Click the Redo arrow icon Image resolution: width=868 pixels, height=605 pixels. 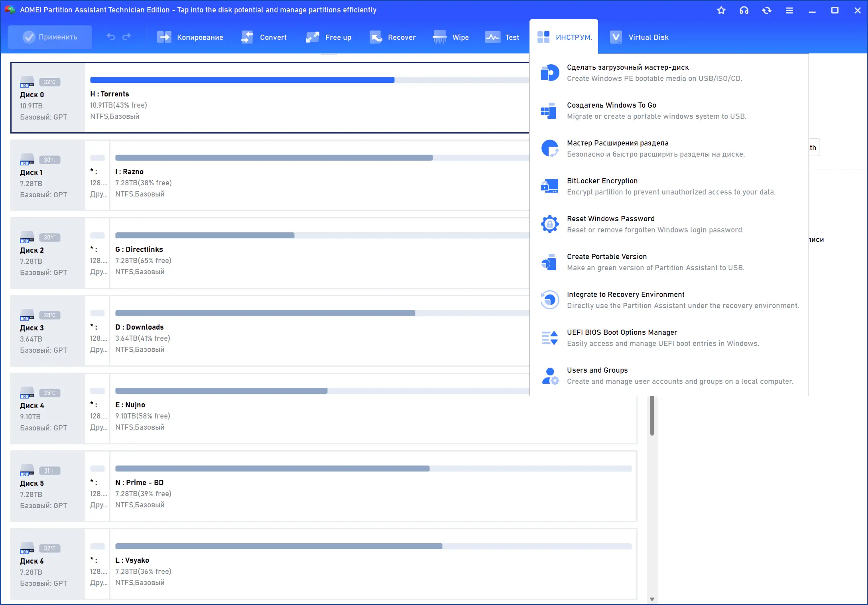[x=127, y=37]
